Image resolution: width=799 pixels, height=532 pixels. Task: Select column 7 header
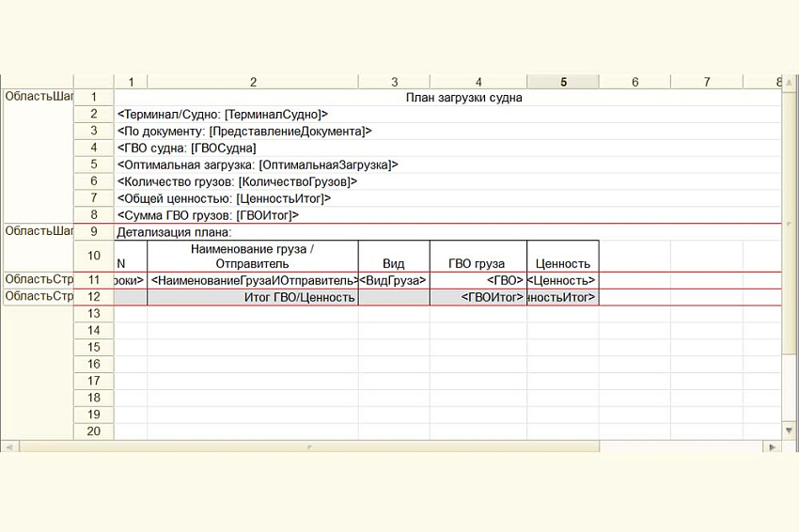point(707,83)
